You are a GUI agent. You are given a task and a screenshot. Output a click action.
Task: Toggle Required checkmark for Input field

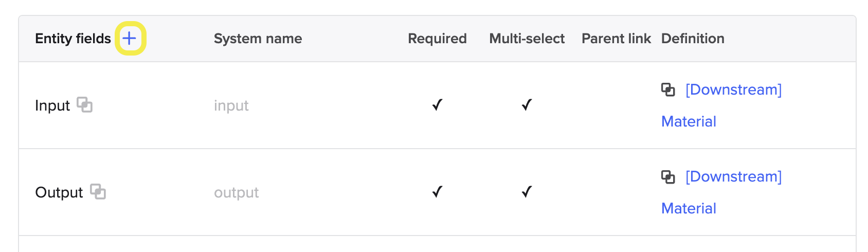click(x=437, y=105)
